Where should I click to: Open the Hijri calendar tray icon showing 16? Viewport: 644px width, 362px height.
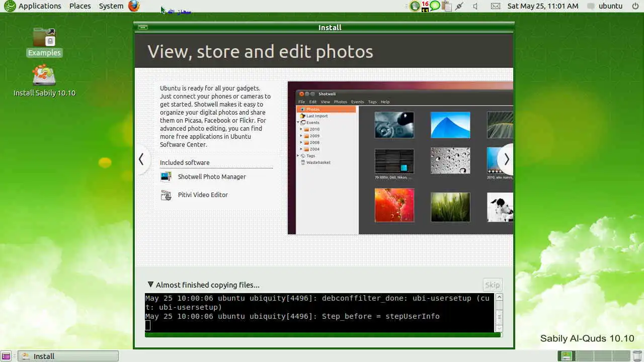[425, 6]
